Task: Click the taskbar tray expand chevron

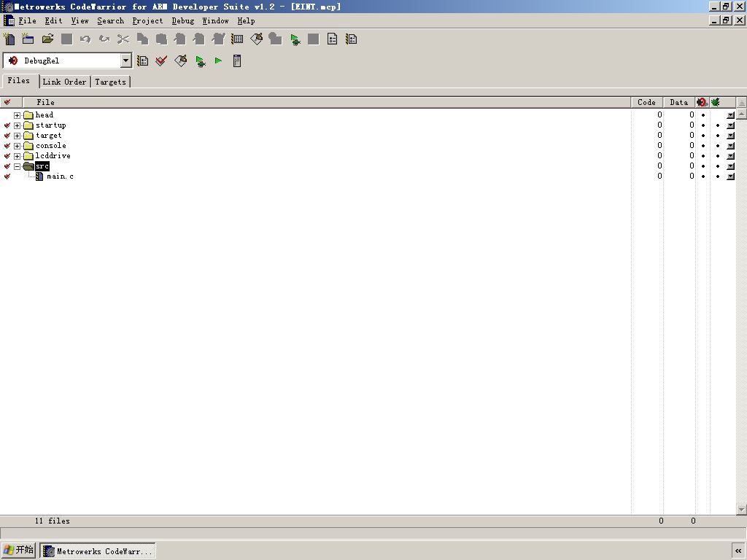Action: [x=738, y=551]
